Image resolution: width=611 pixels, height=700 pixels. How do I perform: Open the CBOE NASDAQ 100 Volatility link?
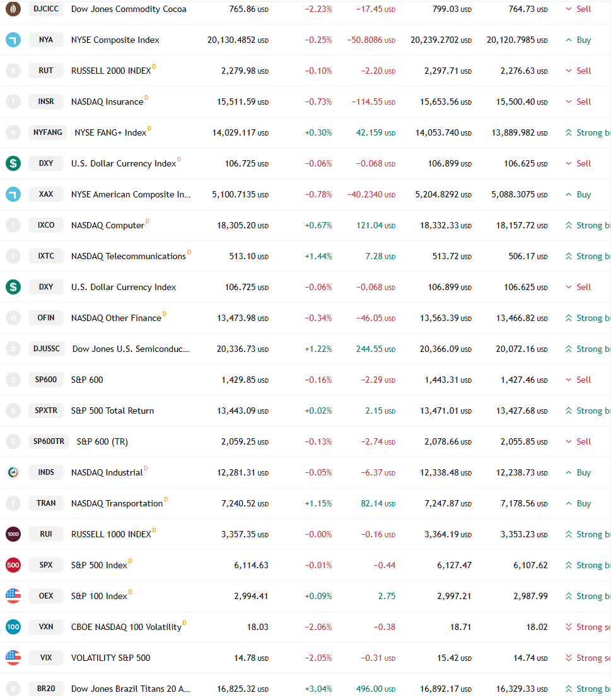[126, 627]
